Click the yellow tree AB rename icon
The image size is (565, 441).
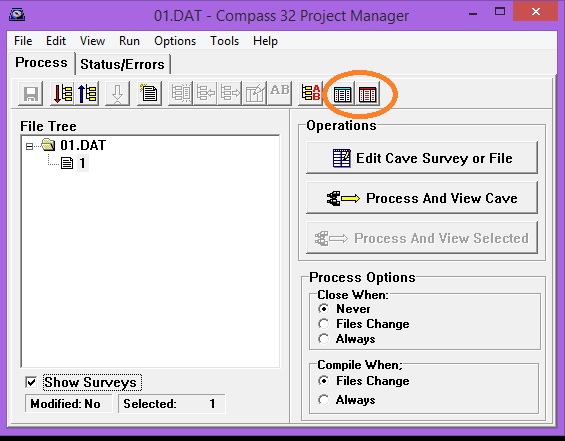pyautogui.click(x=310, y=94)
